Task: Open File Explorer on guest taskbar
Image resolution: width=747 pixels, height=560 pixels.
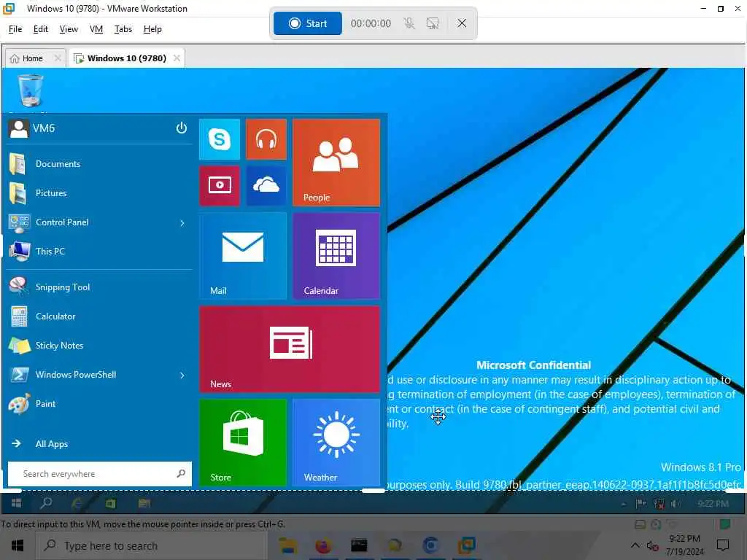Action: [x=144, y=503]
